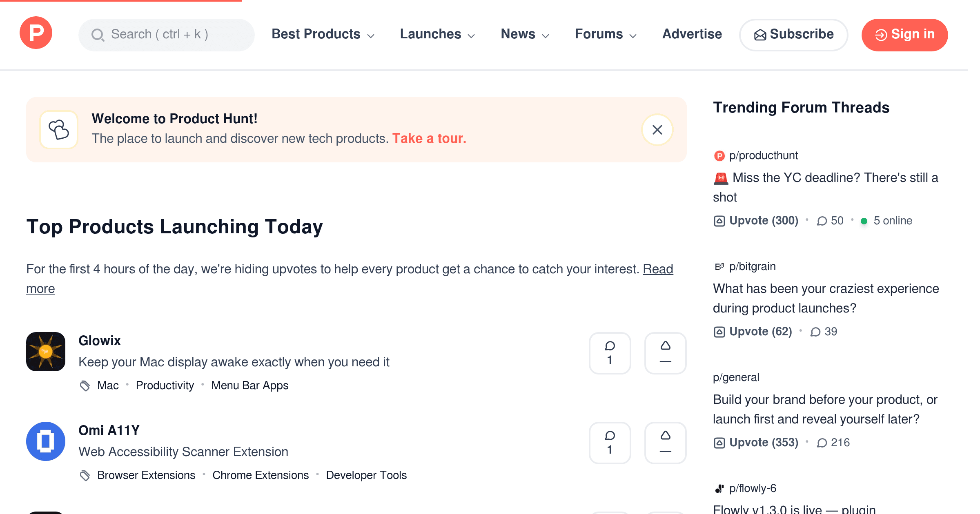The image size is (980, 514).
Task: Click the search magnifier icon
Action: point(98,35)
